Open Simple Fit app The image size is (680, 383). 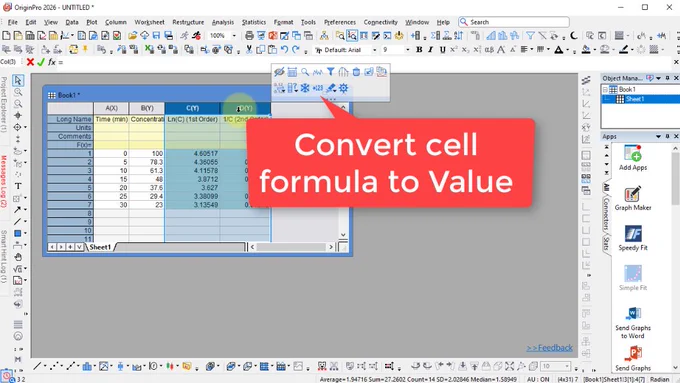(633, 278)
